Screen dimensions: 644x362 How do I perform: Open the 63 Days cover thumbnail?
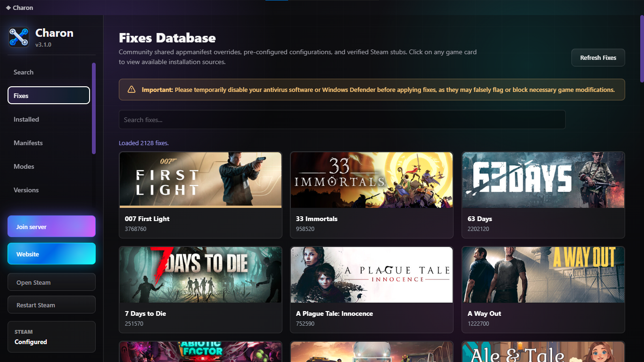click(x=543, y=180)
